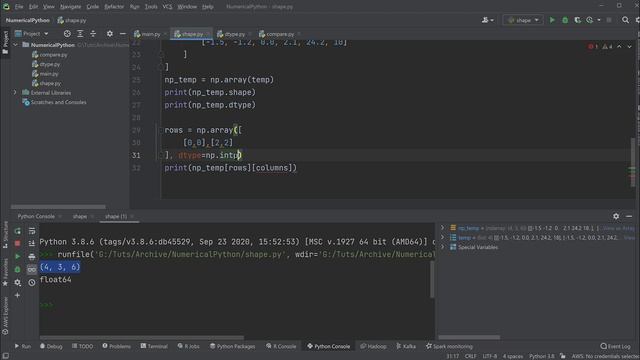
Task: Expand the temp list variable
Action: [443, 237]
